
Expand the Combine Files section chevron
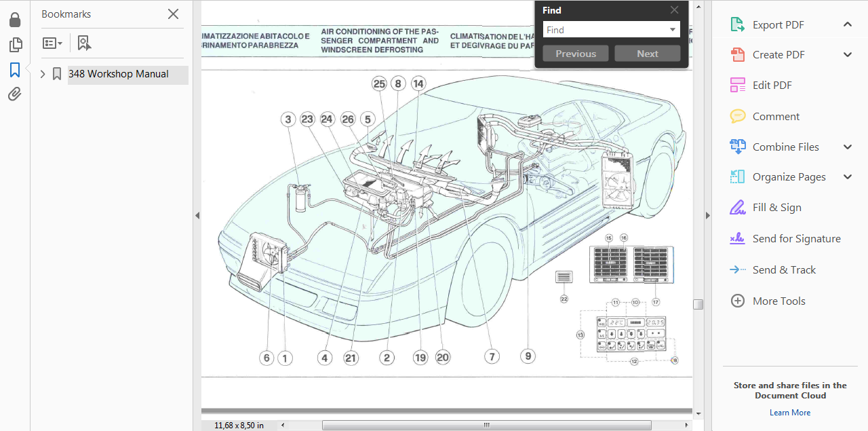pyautogui.click(x=848, y=147)
